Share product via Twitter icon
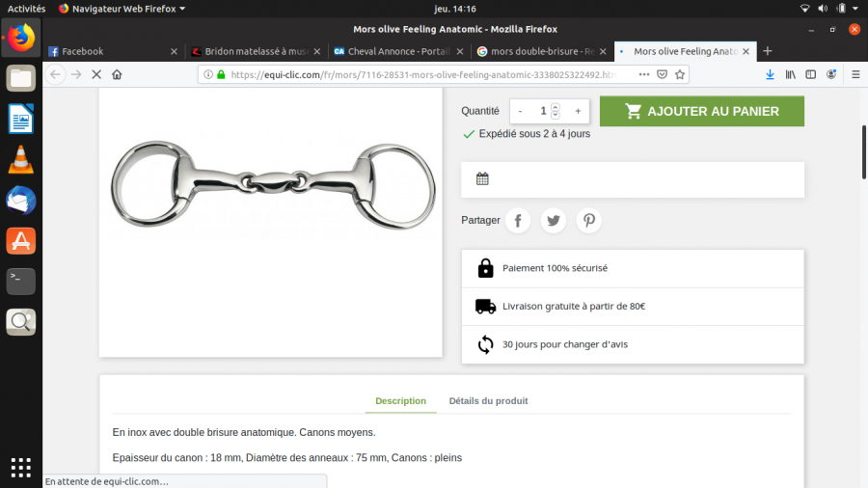The image size is (868, 488). pyautogui.click(x=553, y=221)
